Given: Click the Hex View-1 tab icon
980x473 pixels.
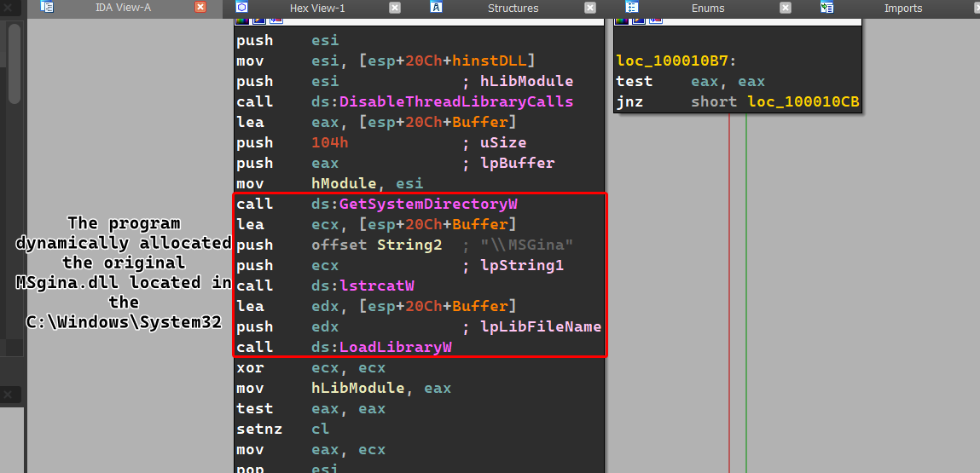Looking at the screenshot, I should [241, 8].
